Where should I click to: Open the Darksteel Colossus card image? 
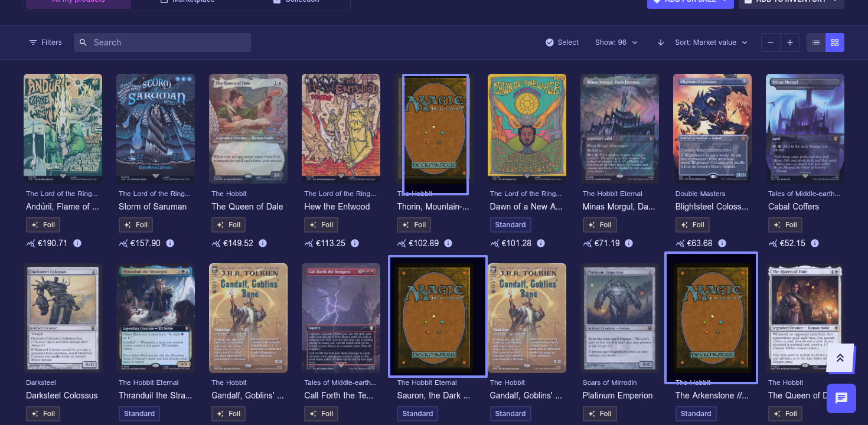(x=63, y=318)
